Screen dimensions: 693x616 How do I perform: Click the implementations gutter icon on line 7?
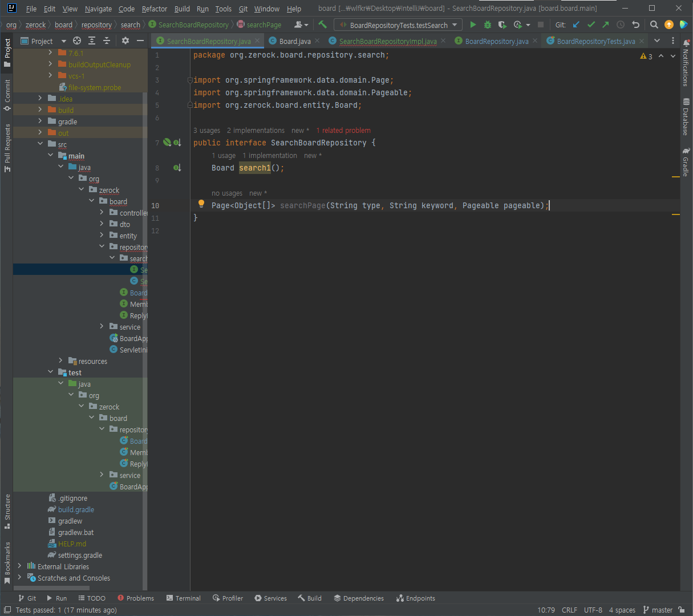[x=177, y=143]
